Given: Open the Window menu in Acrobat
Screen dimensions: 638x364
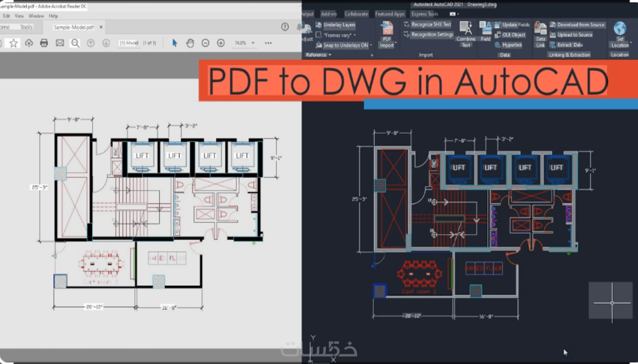Looking at the screenshot, I should click(36, 16).
